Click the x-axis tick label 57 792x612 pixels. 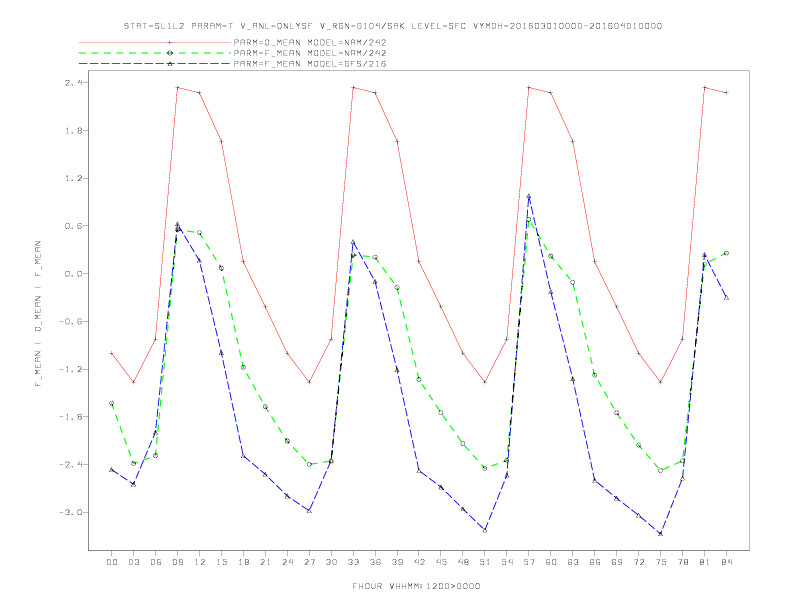[x=529, y=562]
